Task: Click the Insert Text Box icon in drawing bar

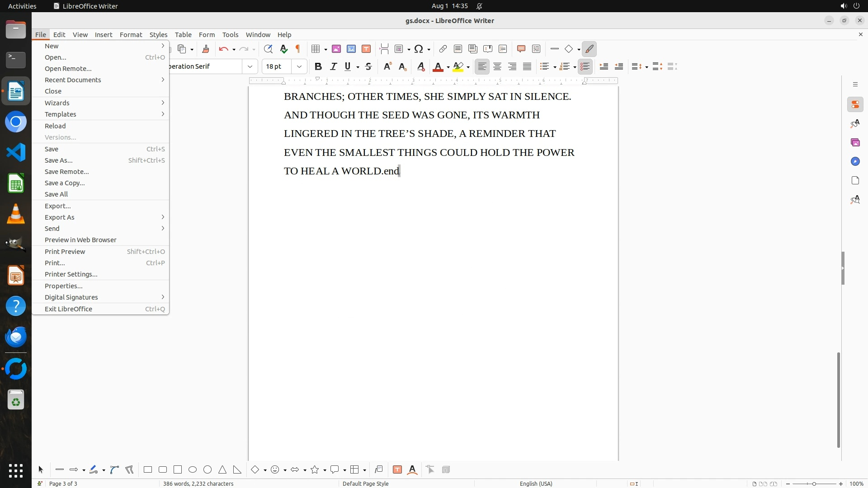Action: 397,469
